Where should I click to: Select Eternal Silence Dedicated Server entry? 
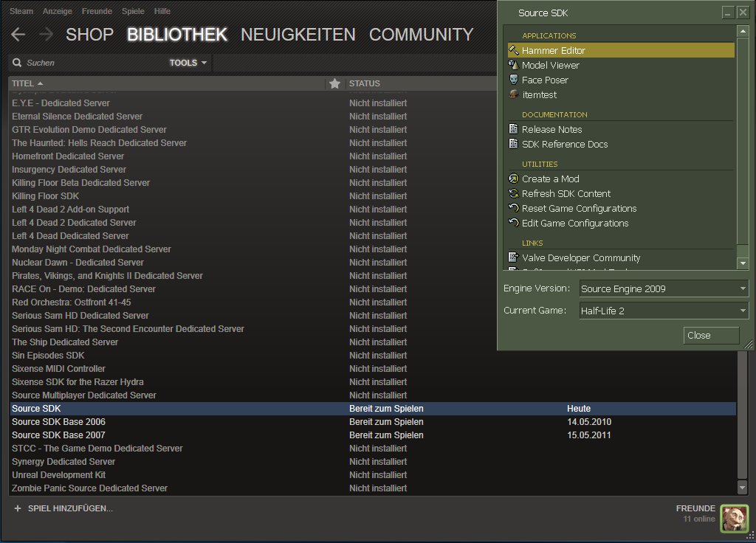[x=77, y=116]
